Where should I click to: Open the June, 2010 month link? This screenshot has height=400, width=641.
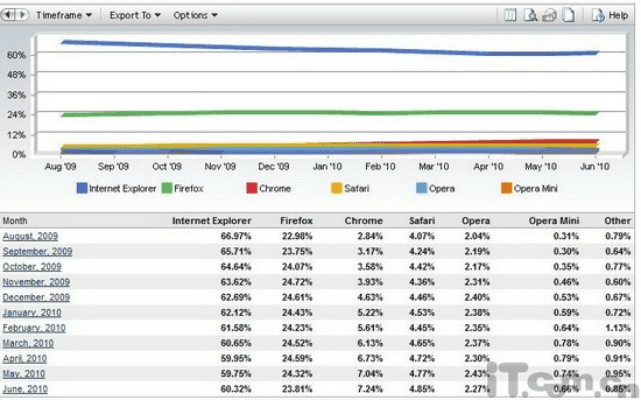(24, 388)
